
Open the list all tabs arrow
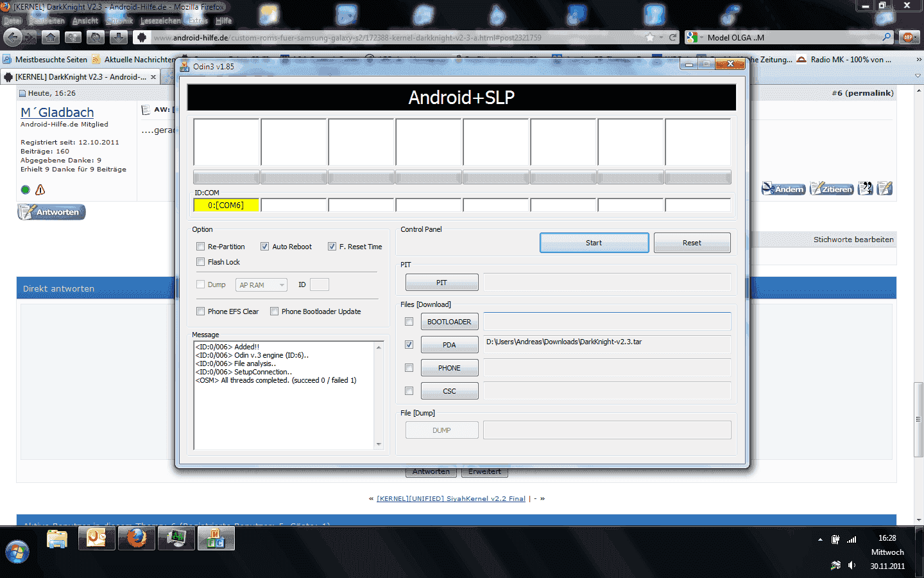point(918,76)
